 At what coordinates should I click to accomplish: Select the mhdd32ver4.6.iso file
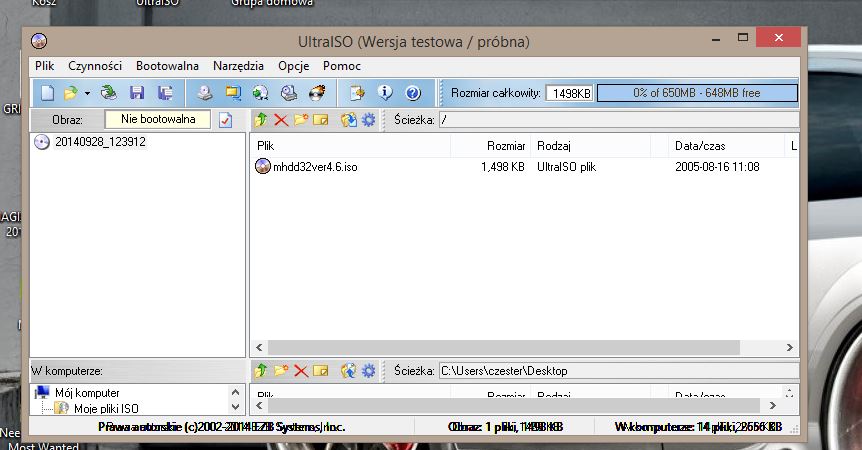tap(315, 167)
